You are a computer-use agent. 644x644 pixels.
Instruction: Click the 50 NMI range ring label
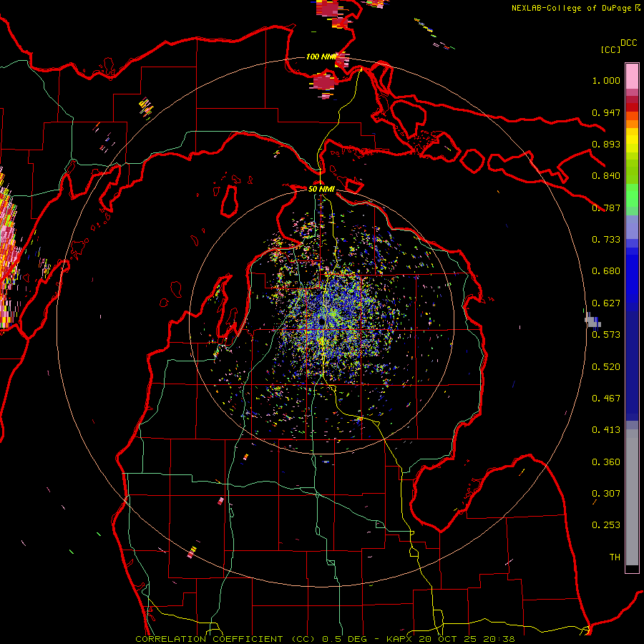(x=321, y=189)
